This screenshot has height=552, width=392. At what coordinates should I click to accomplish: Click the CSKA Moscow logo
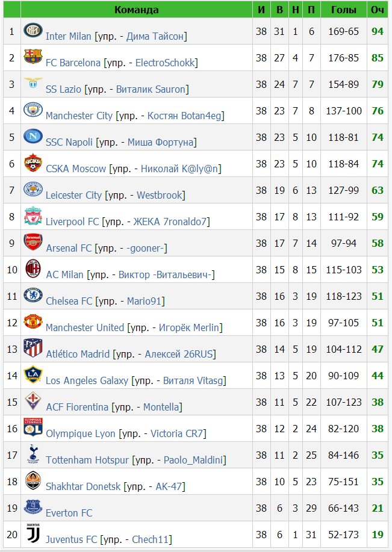pos(33,163)
